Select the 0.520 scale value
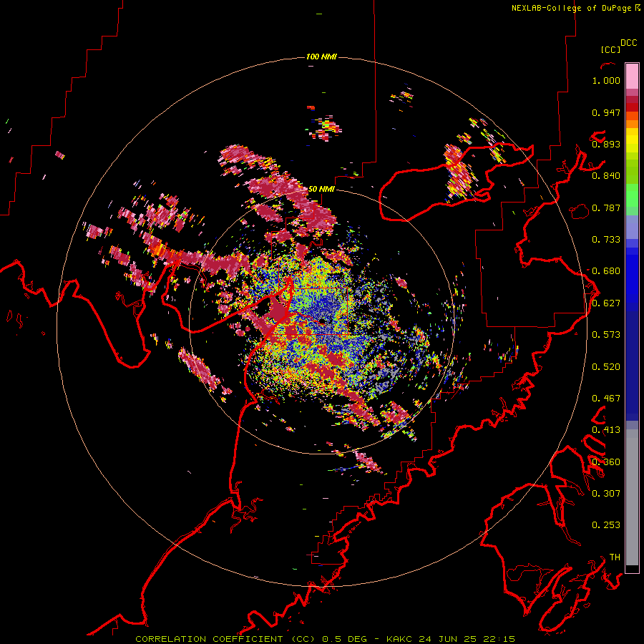 pos(606,367)
